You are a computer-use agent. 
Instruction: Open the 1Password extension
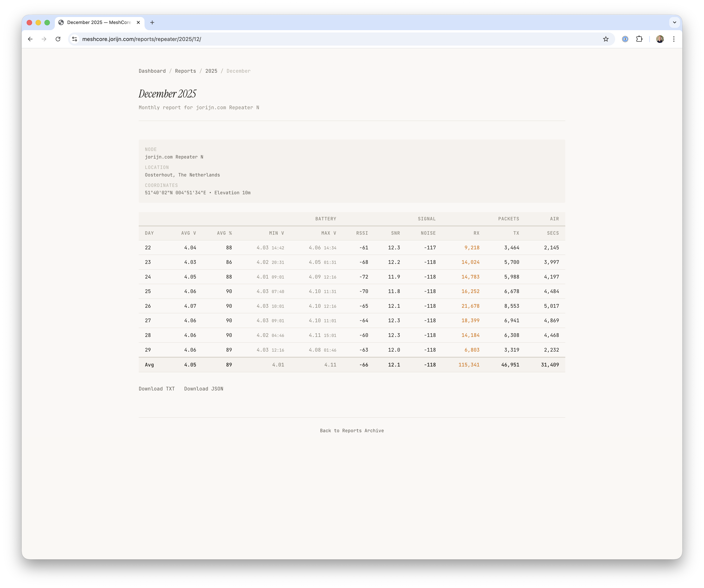(x=625, y=39)
